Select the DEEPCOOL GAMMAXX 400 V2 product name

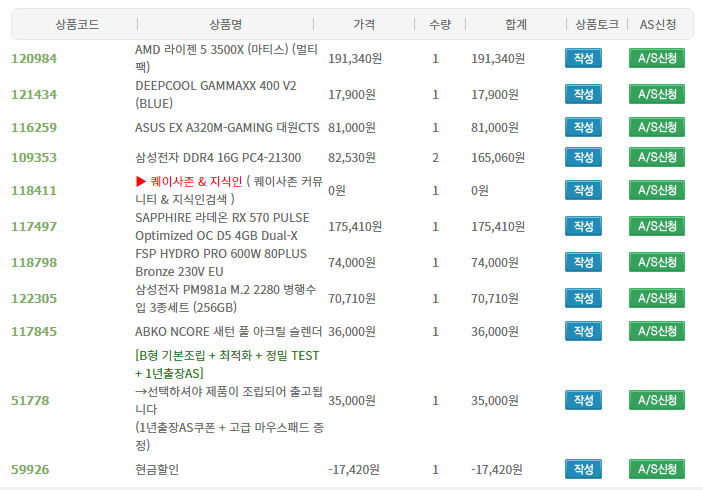[216, 94]
